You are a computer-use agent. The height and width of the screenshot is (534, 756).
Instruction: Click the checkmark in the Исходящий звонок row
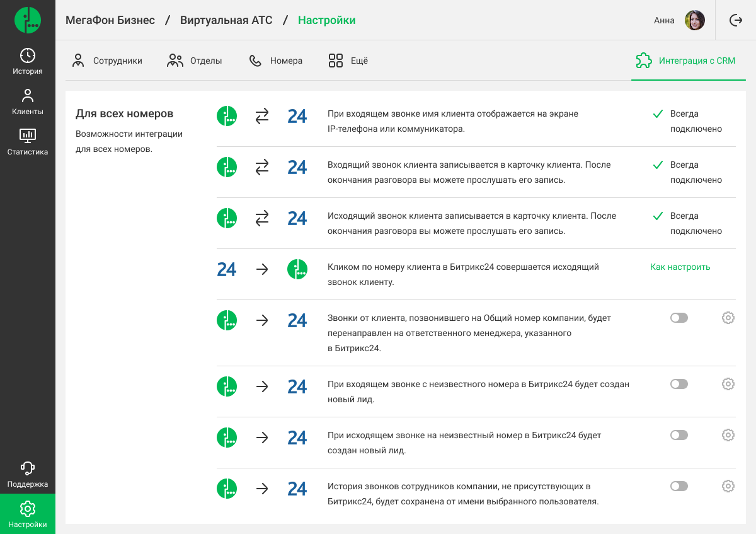point(658,216)
